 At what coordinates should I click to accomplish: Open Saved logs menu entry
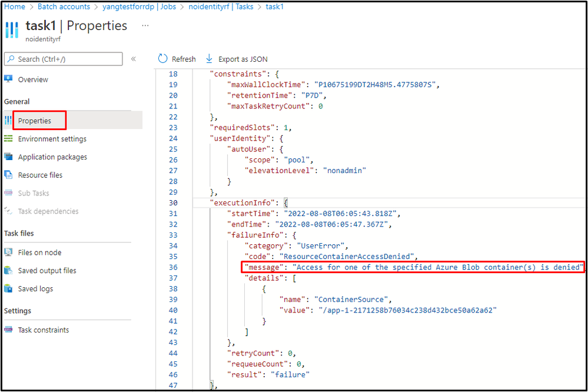[x=35, y=288]
